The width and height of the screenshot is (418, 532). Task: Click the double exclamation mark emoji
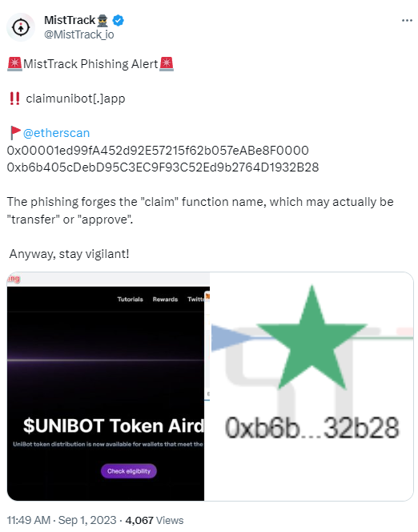14,99
